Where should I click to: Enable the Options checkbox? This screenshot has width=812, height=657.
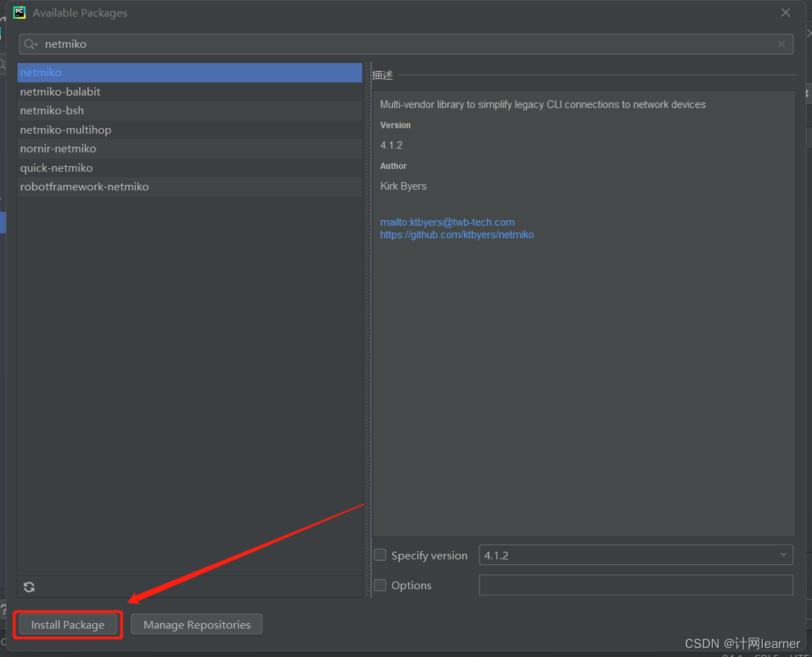(380, 585)
